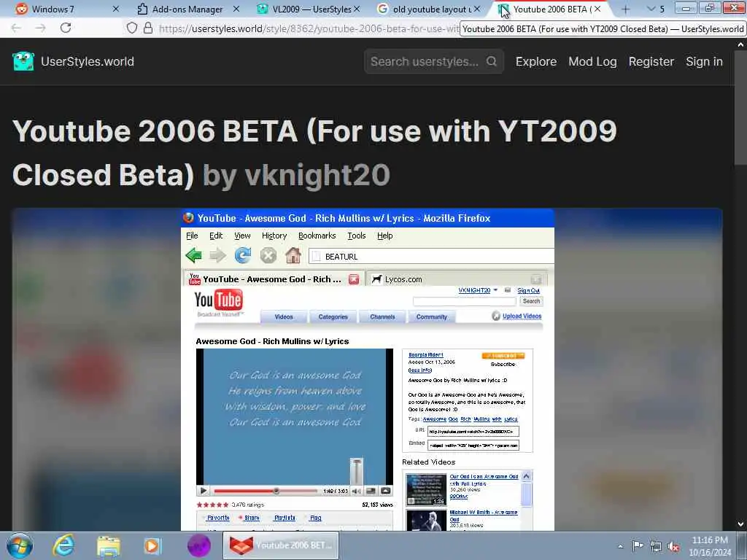Close the VL2009 UserStyles tab

pos(357,9)
